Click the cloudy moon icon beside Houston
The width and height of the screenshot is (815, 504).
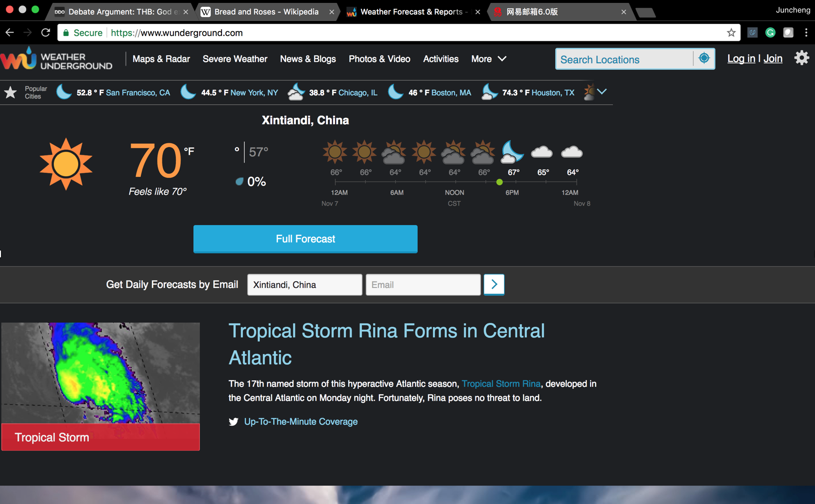coord(490,92)
